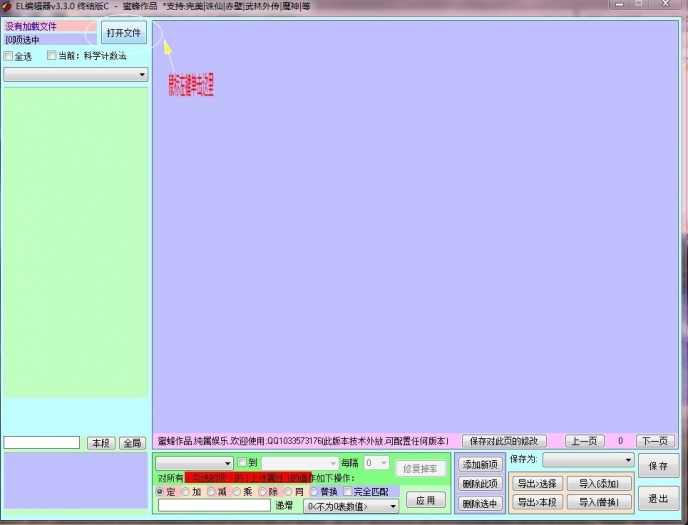Click the EL editor icon in title bar
Viewport: 688px width, 525px height.
(6, 6)
